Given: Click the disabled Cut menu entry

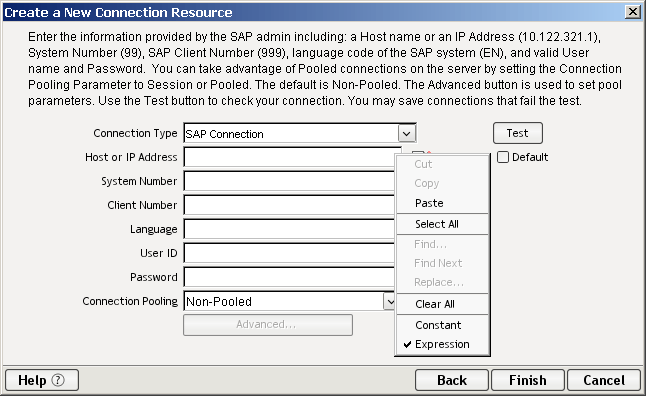Looking at the screenshot, I should coord(442,164).
